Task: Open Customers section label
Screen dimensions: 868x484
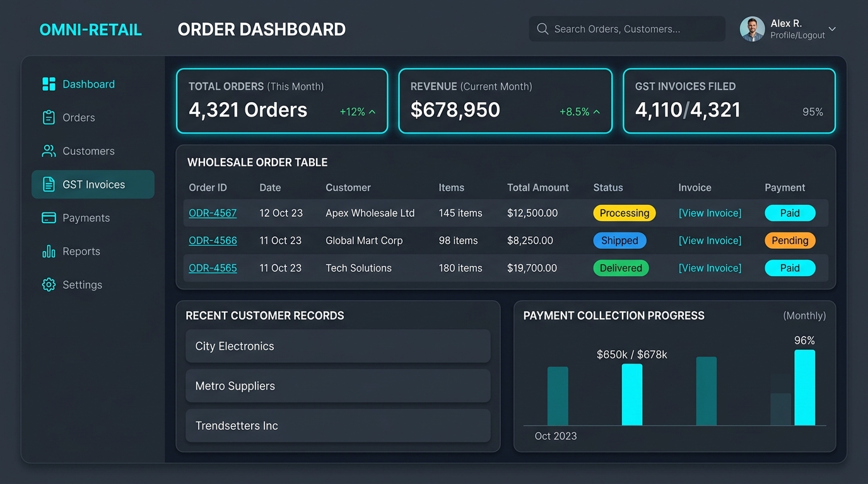Action: (x=88, y=151)
